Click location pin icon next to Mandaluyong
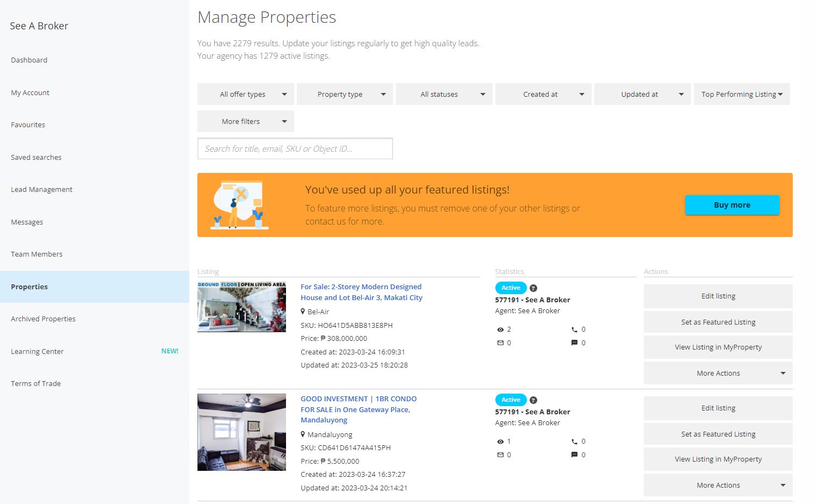Screen dimensions: 814x504 pyautogui.click(x=303, y=434)
